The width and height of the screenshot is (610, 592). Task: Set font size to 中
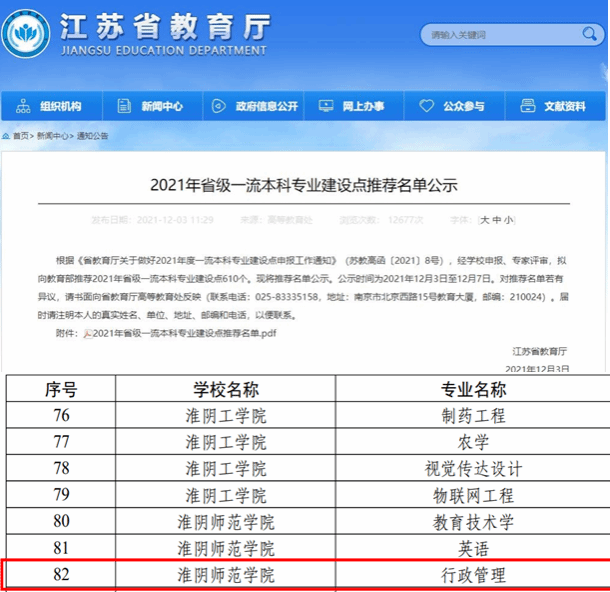496,220
